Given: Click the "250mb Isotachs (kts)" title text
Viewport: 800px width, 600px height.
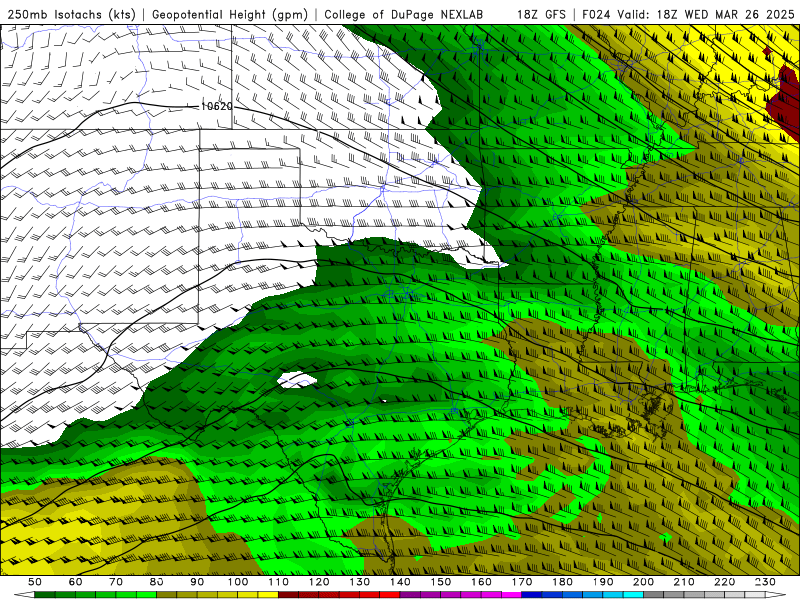Looking at the screenshot, I should (71, 15).
